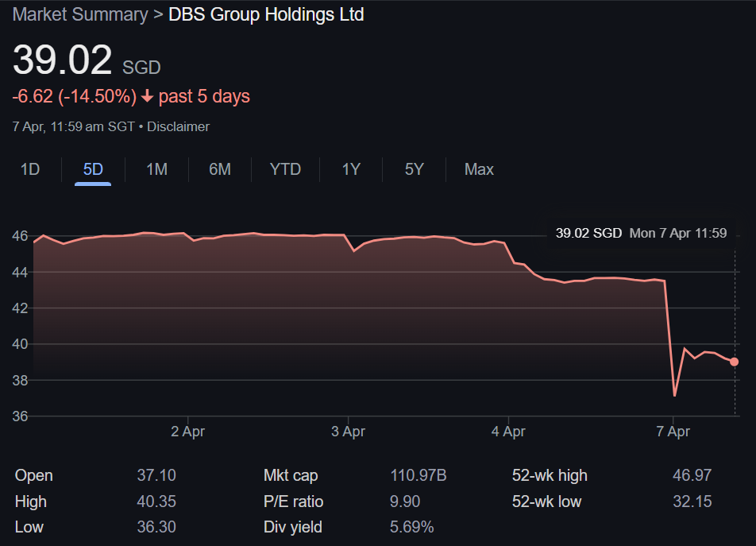Click the 52-wk low value 32.15
The height and width of the screenshot is (546, 756).
tap(692, 501)
